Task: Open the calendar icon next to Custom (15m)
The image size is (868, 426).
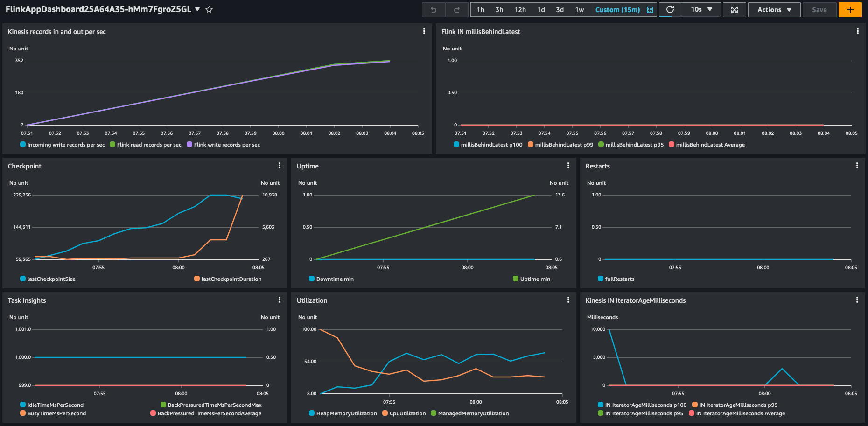Action: (650, 9)
